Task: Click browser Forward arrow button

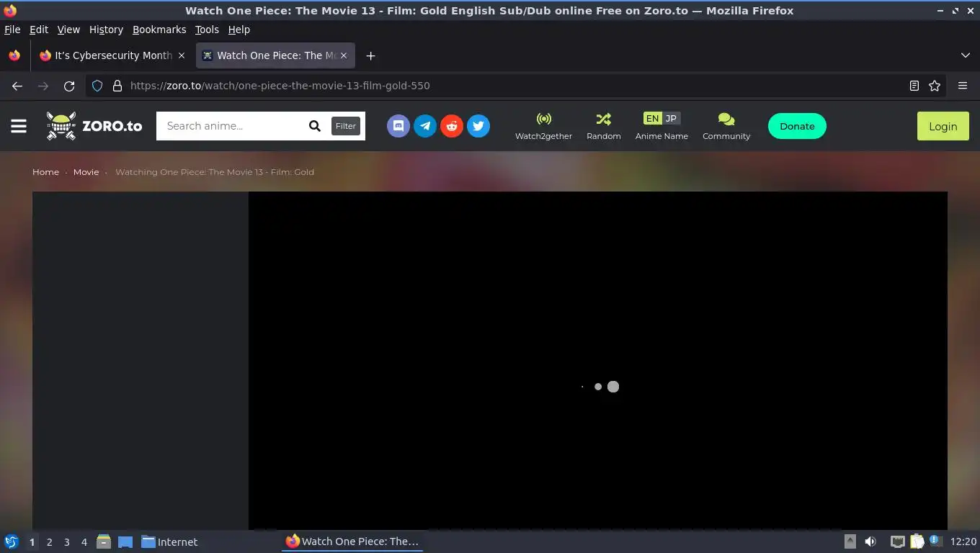Action: (x=43, y=86)
